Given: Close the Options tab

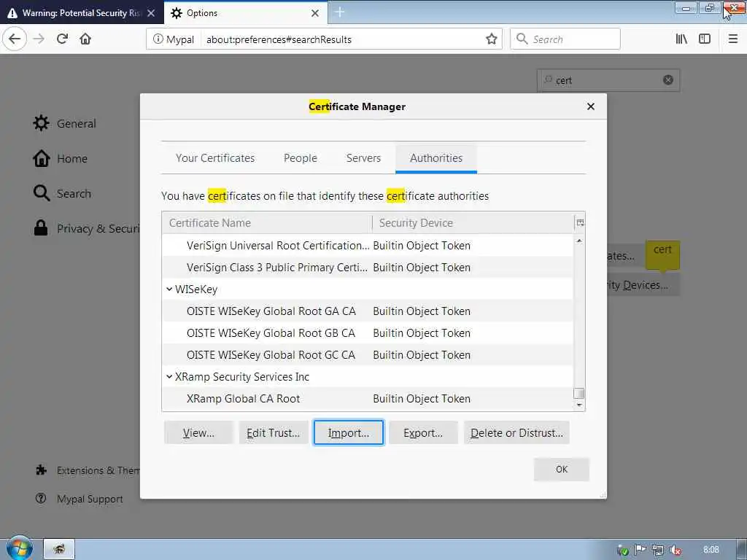Looking at the screenshot, I should pyautogui.click(x=315, y=13).
